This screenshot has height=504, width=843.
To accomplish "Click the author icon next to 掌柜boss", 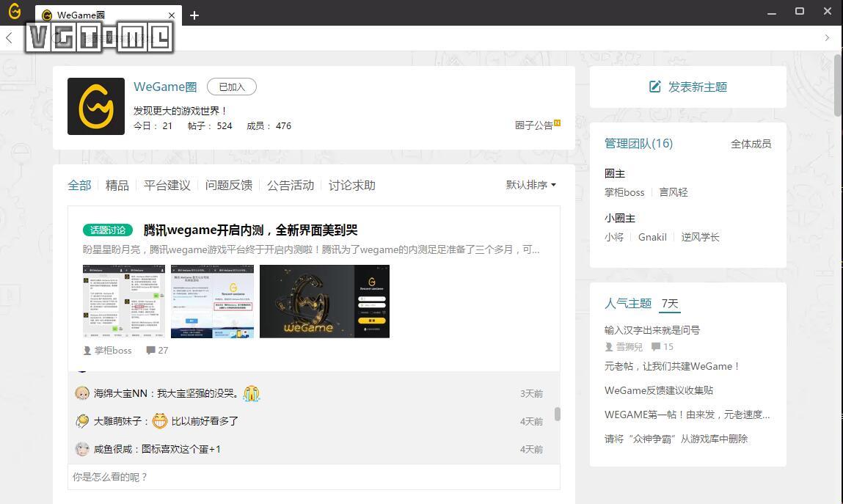I will pyautogui.click(x=87, y=350).
